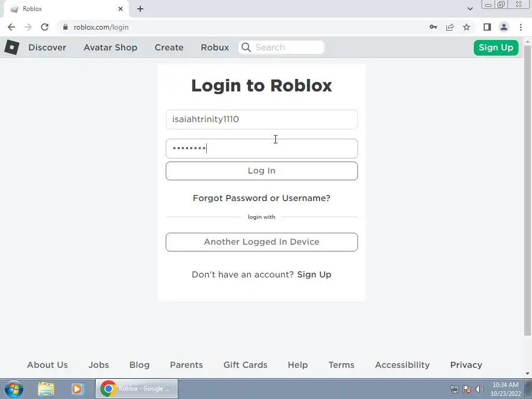Open the Discover menu item
The width and height of the screenshot is (532, 399).
click(x=47, y=47)
